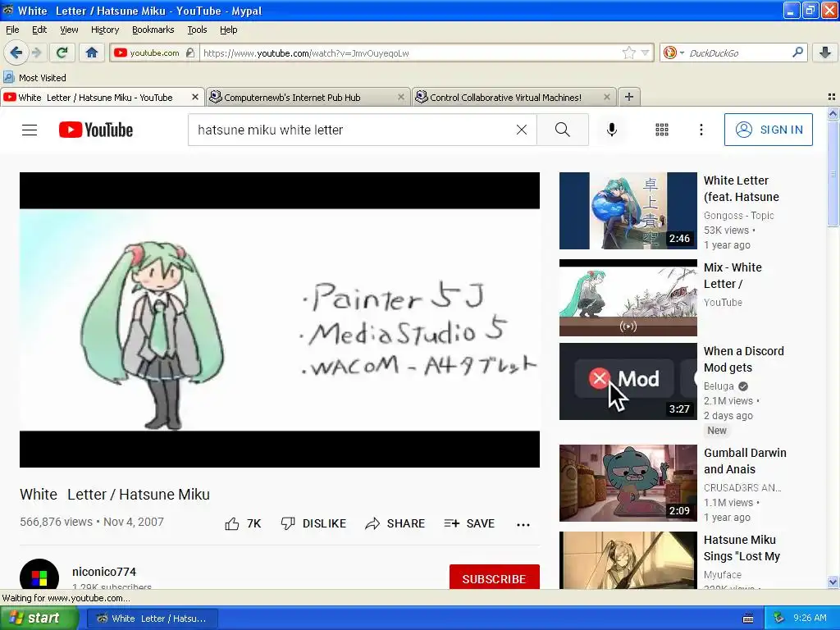This screenshot has height=630, width=840.
Task: Click the YouTube search magnifier button
Action: click(x=563, y=130)
